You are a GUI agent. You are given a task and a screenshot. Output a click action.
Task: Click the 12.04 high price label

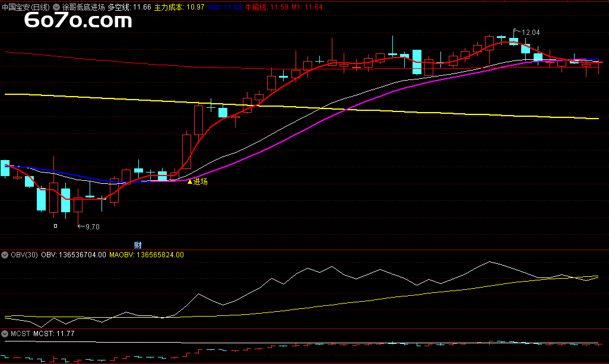tap(531, 33)
